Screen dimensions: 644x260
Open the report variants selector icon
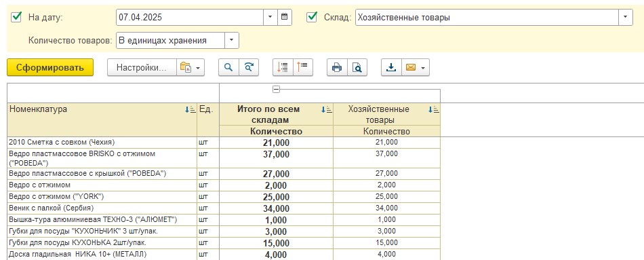coord(190,67)
